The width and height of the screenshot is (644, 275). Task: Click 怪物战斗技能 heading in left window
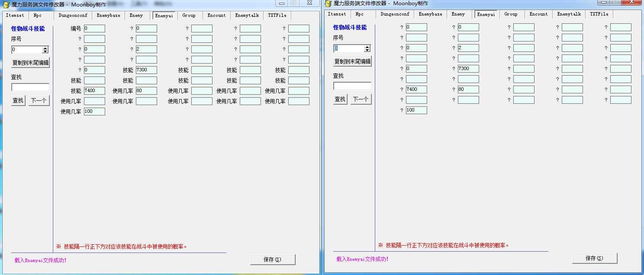[28, 29]
